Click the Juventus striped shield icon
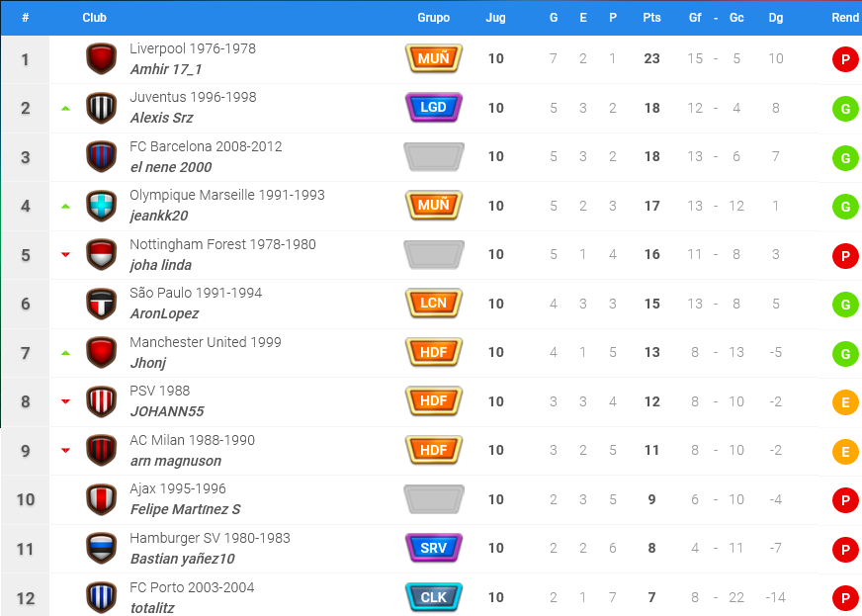862x616 pixels. (102, 108)
